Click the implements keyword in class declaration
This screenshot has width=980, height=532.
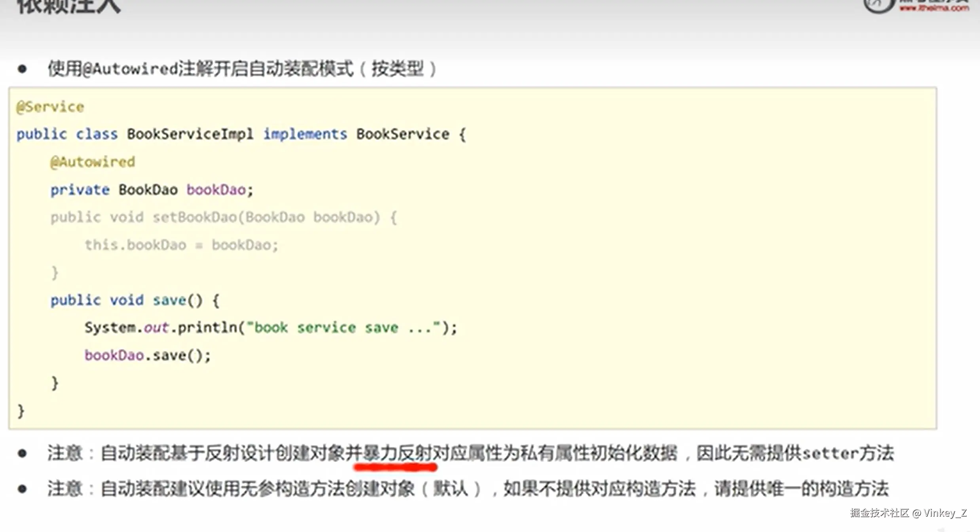pyautogui.click(x=305, y=134)
